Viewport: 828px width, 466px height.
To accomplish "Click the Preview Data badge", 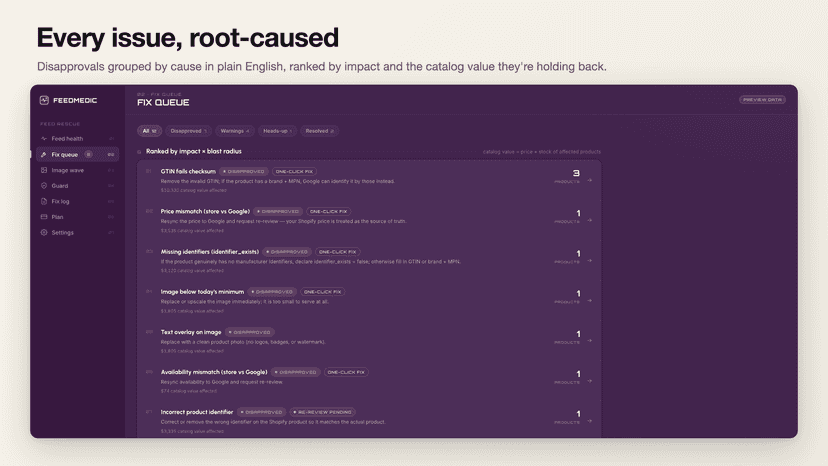I will tap(762, 99).
